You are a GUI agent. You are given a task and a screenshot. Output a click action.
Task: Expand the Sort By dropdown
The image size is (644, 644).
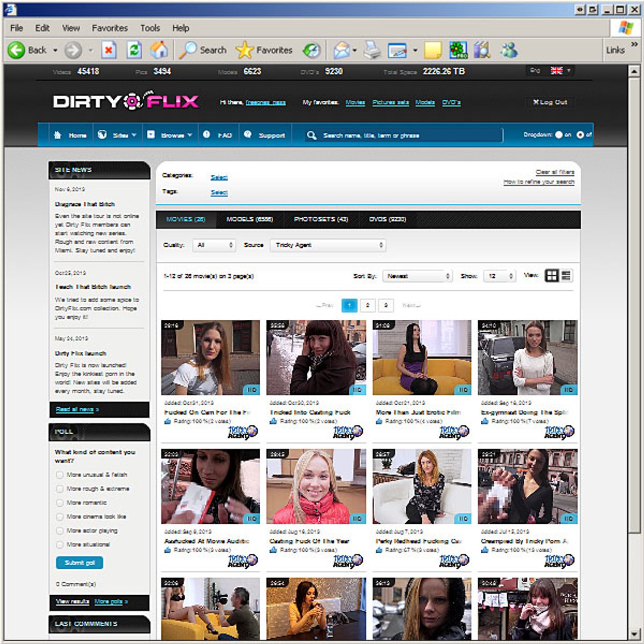[x=417, y=276]
